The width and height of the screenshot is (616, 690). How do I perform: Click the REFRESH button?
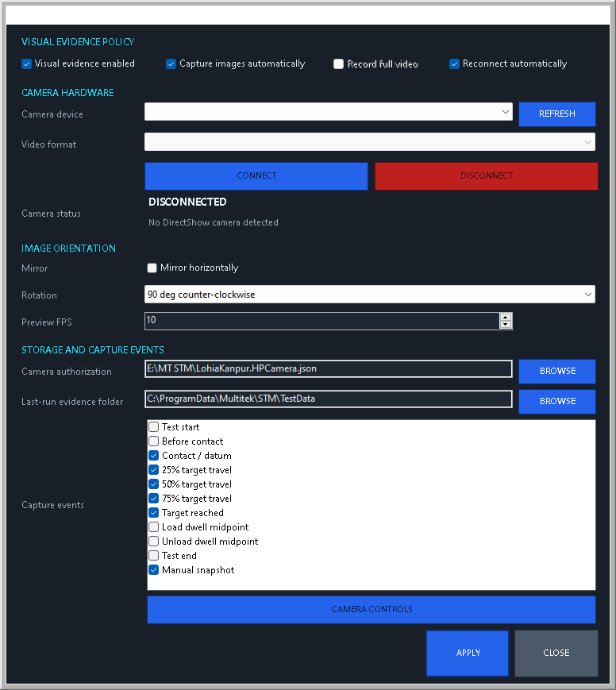(x=557, y=114)
